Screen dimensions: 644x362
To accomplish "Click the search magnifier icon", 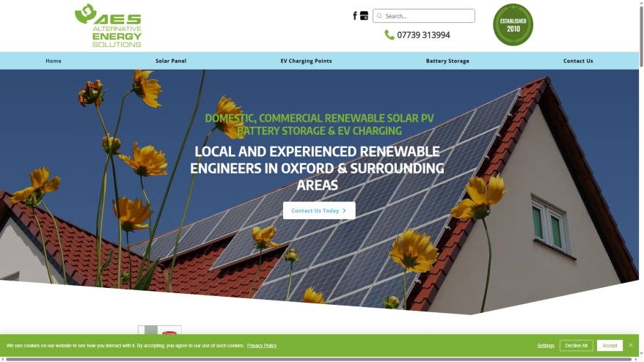I will pos(379,16).
